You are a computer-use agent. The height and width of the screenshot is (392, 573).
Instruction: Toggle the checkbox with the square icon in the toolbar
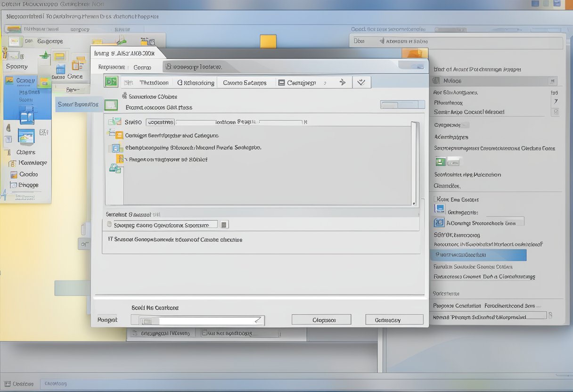[x=281, y=82]
